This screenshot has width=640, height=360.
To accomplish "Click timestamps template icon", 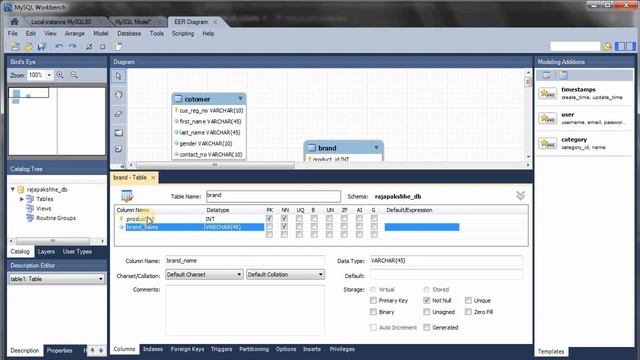I will point(547,93).
